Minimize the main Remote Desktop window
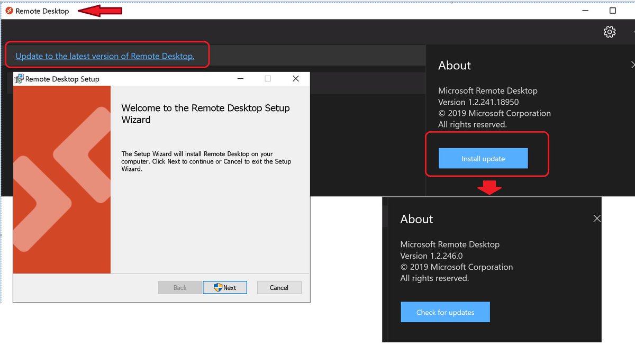635x364 pixels. click(x=586, y=11)
